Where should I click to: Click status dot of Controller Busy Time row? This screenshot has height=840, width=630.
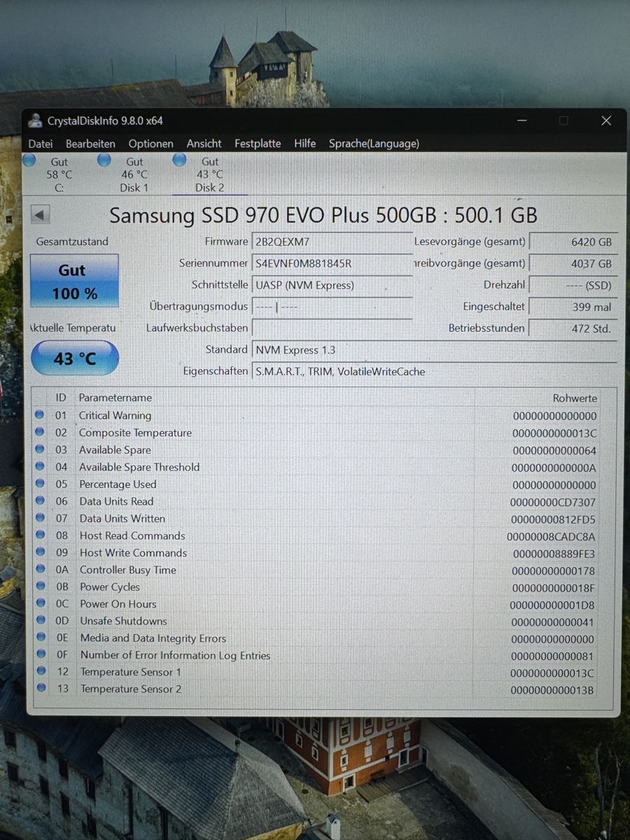(x=40, y=569)
